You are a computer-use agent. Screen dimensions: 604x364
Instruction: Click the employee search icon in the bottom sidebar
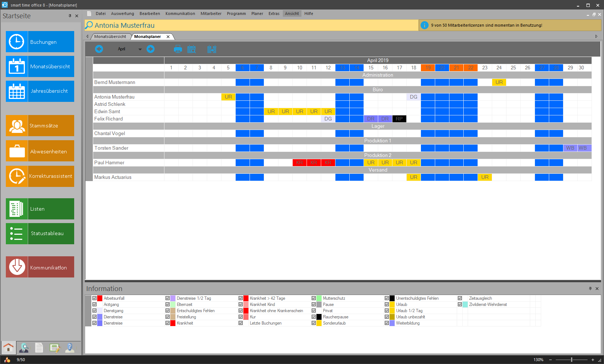coord(24,348)
